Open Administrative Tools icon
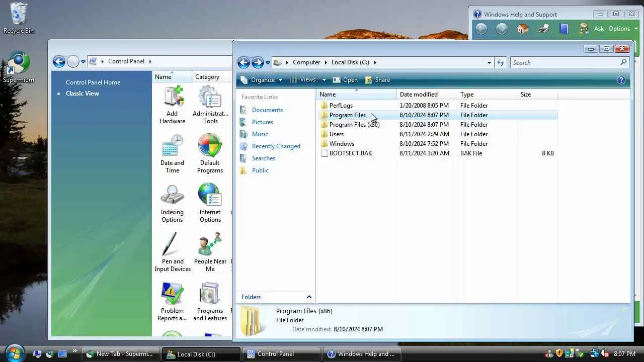Screen dimensions: 644x362 [210, 105]
